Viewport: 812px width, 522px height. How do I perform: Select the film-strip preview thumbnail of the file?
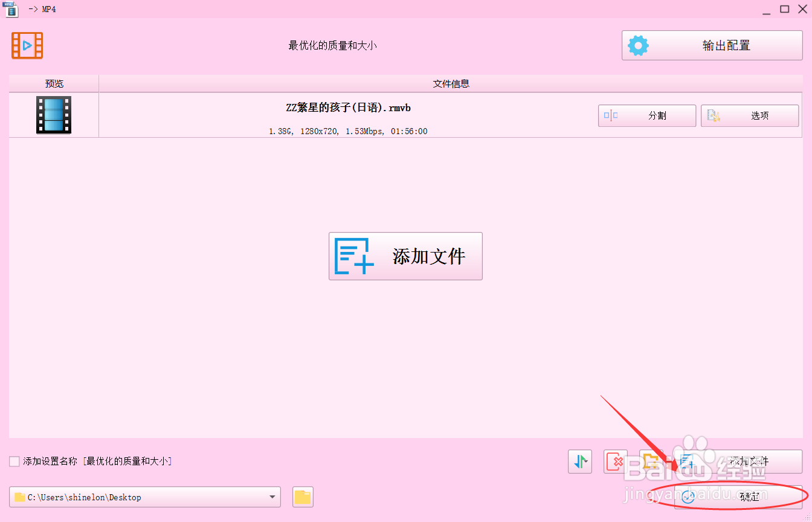pyautogui.click(x=54, y=115)
